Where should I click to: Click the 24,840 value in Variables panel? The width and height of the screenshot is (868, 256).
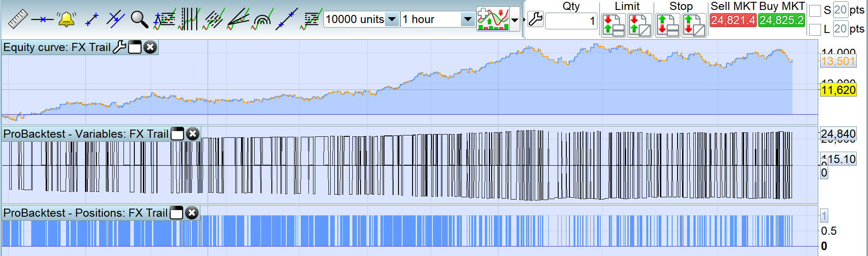(838, 134)
